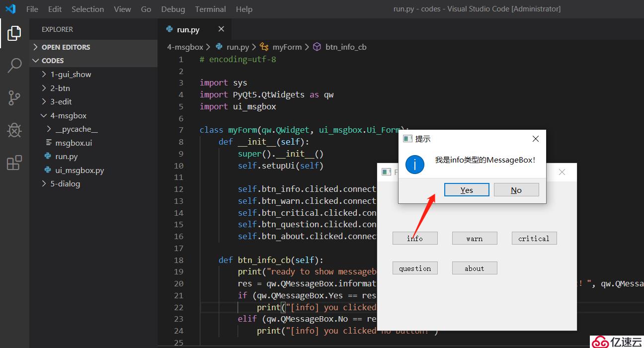Click the info icon in message box
Viewport: 644px width, 348px height.
point(414,164)
